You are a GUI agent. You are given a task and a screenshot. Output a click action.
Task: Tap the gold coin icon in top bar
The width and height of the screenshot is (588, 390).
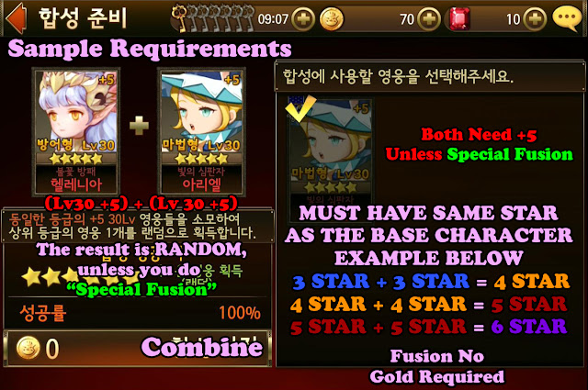(331, 18)
